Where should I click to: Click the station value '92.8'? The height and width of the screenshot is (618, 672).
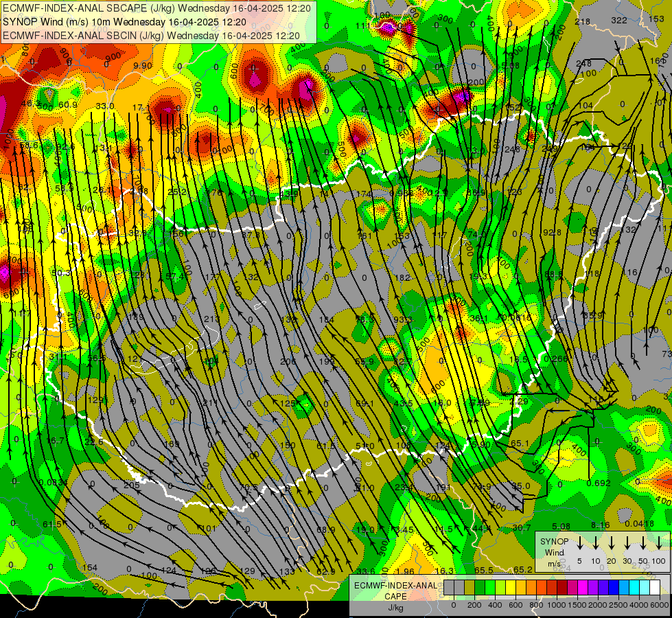pos(553,233)
